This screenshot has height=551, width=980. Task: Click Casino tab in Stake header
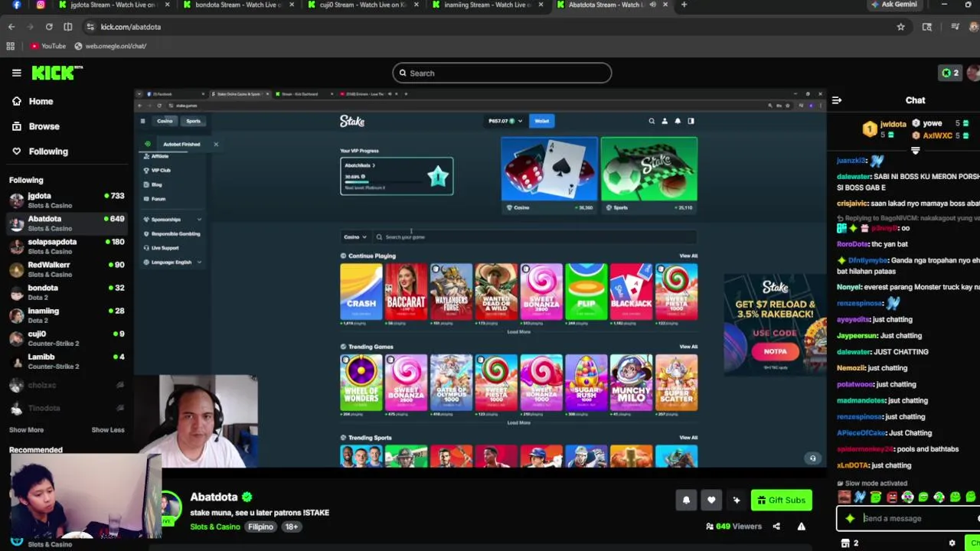pos(165,121)
